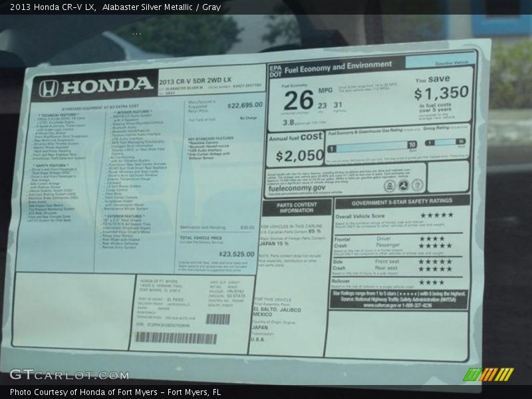
Task: Select the "GOVERNMENT 5-STAR SAFETY RATINGS" header
Action: coord(402,202)
